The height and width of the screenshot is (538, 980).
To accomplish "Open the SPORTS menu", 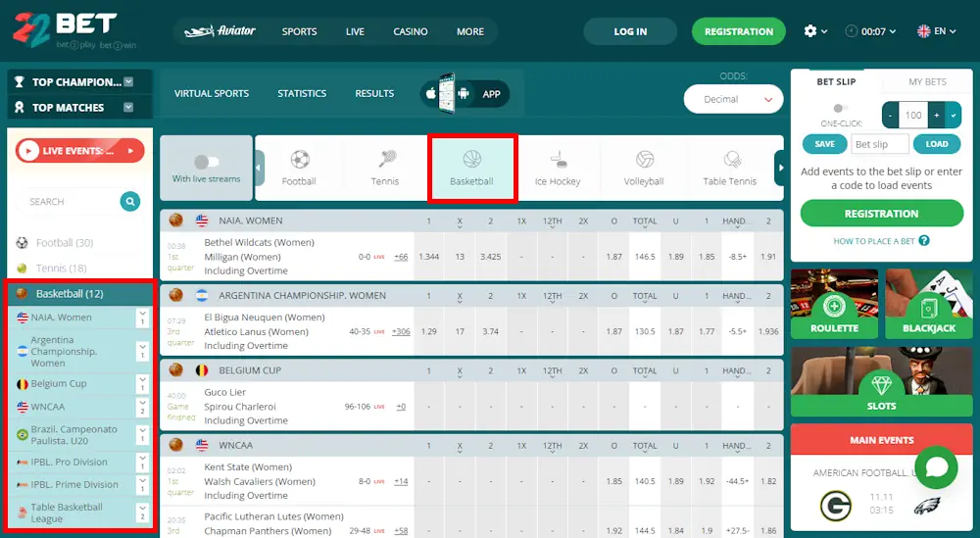I will point(299,31).
